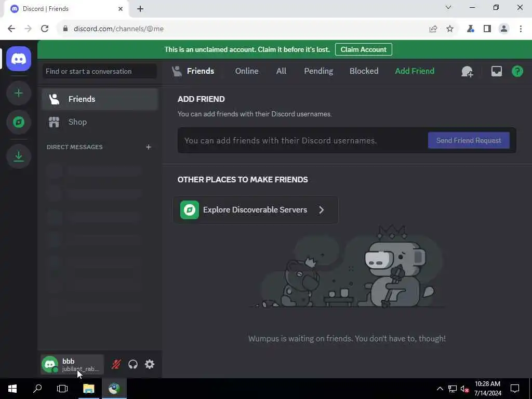Select the Discord | Friends browser tab
This screenshot has width=532, height=399.
coord(66,9)
